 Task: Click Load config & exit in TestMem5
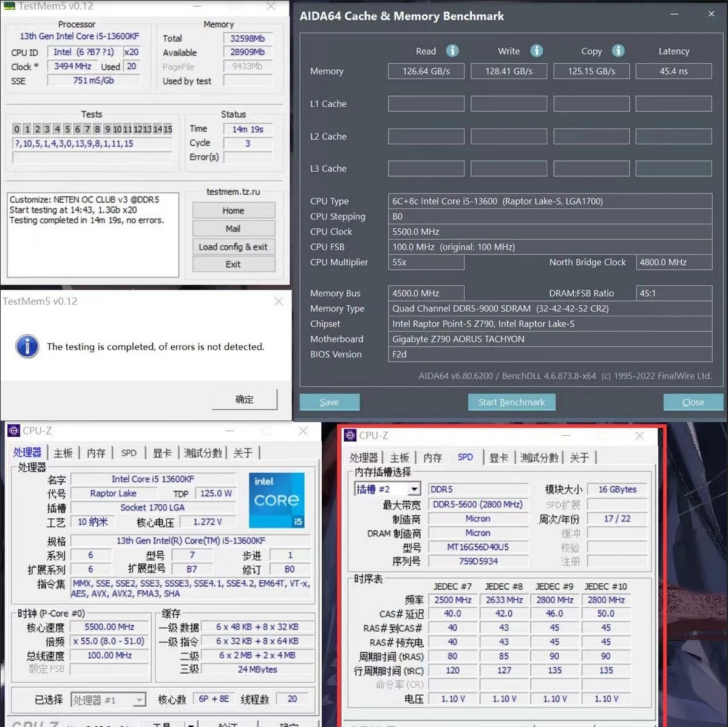[x=234, y=247]
